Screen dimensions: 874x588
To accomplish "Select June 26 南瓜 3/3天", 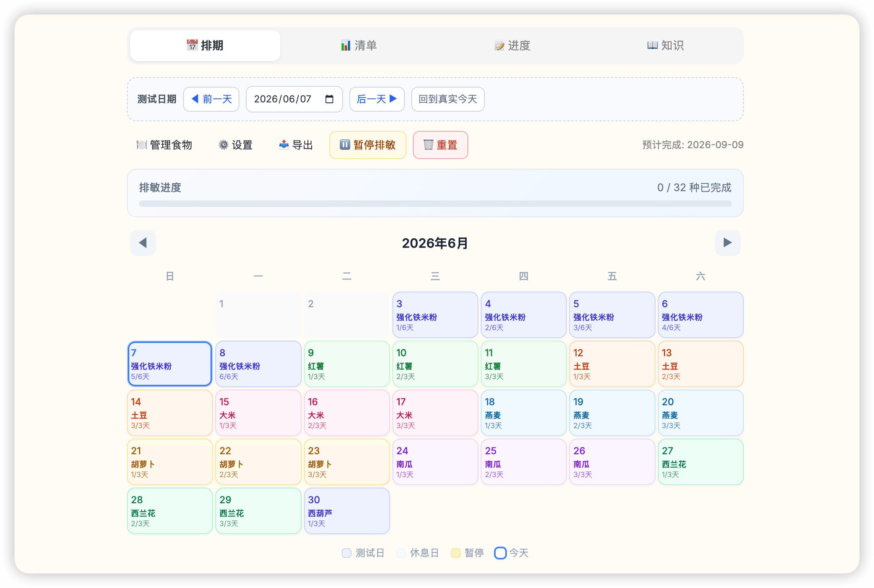I will [612, 462].
